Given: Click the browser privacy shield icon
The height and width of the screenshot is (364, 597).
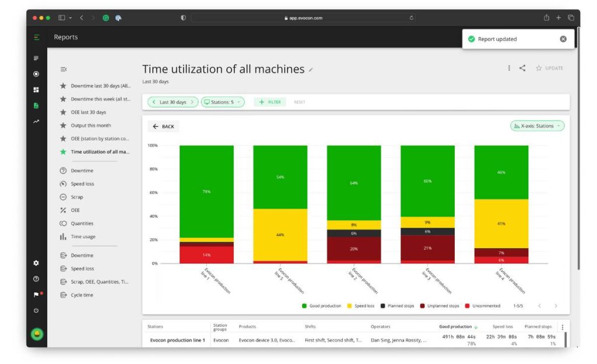Looking at the screenshot, I should pyautogui.click(x=183, y=17).
